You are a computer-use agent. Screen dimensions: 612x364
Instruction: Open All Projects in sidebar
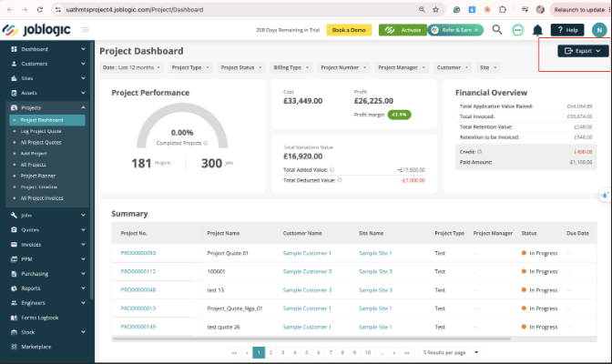33,165
